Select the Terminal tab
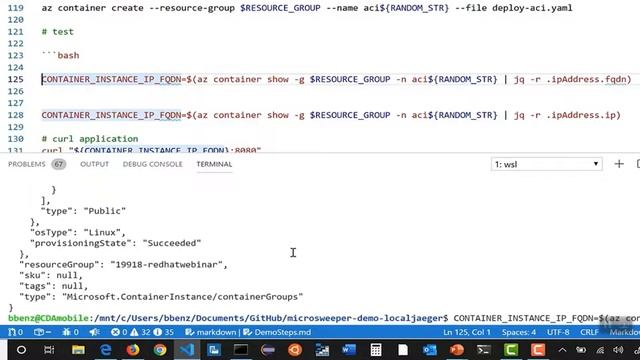Viewport: 640px width, 360px height. coord(214,164)
